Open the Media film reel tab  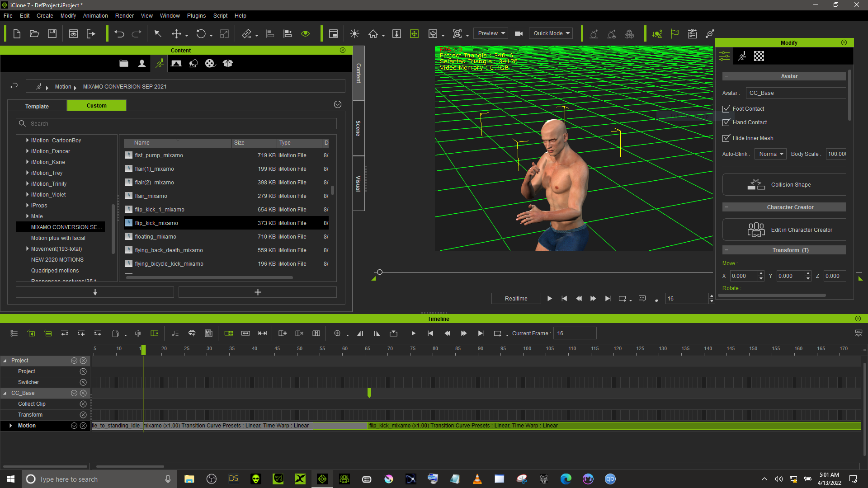(x=210, y=64)
